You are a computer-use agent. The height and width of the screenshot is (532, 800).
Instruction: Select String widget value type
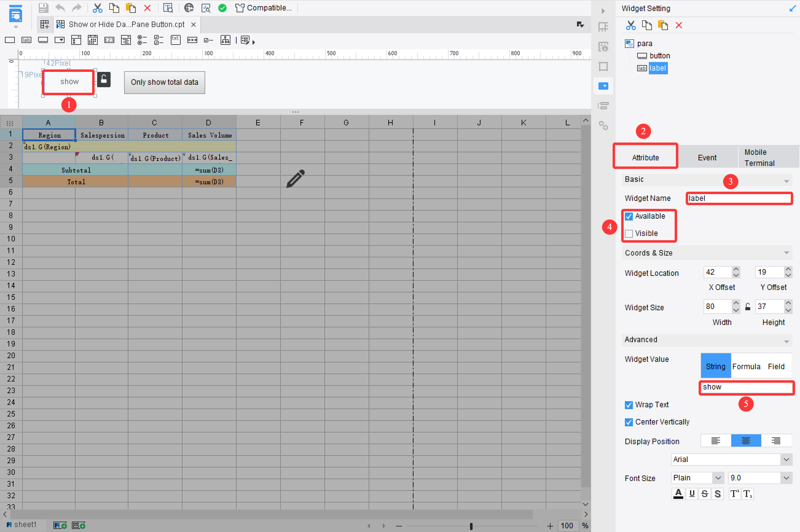point(716,366)
